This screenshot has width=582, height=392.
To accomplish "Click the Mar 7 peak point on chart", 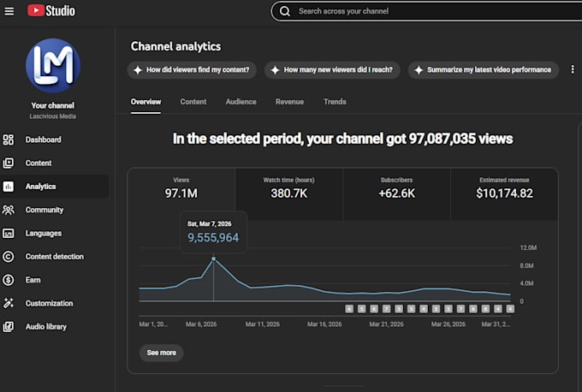I will pos(213,258).
